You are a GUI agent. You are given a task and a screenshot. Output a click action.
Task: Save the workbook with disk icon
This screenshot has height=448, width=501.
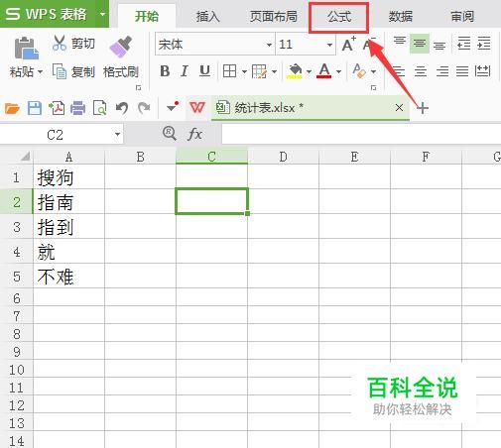point(35,108)
